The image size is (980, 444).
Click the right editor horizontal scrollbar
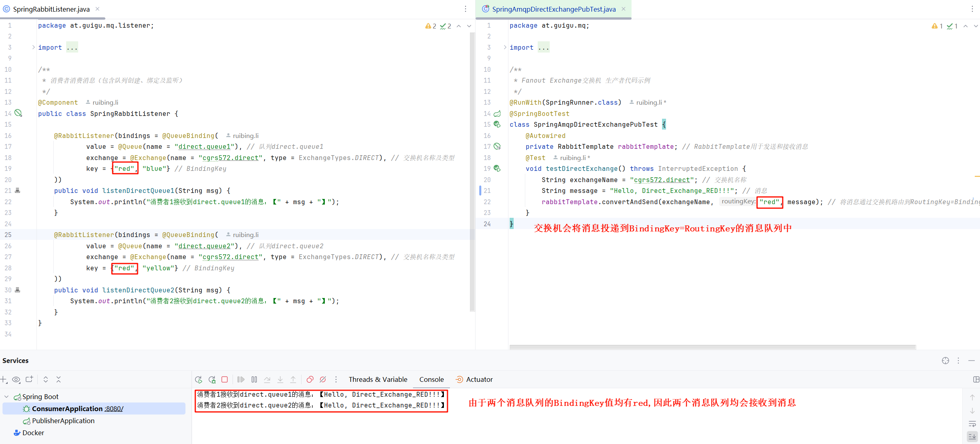tap(712, 347)
